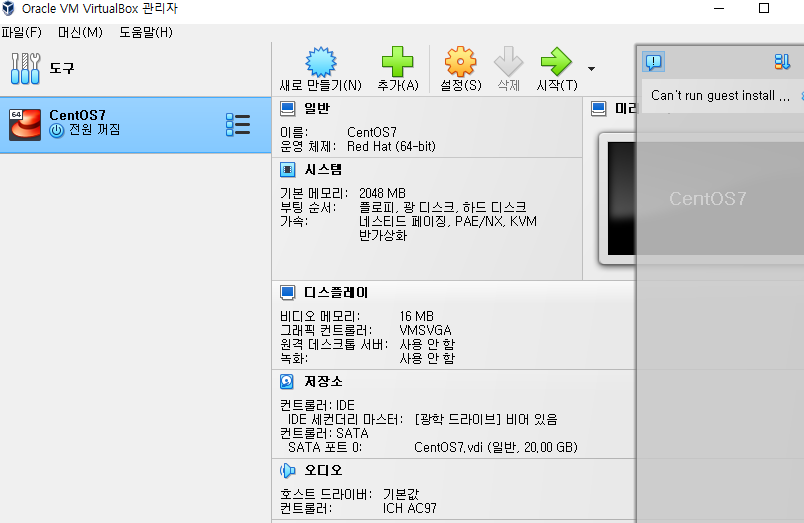Image resolution: width=804 pixels, height=523 pixels.
Task: Start the VM with Start (시작) arrow
Action: click(556, 62)
